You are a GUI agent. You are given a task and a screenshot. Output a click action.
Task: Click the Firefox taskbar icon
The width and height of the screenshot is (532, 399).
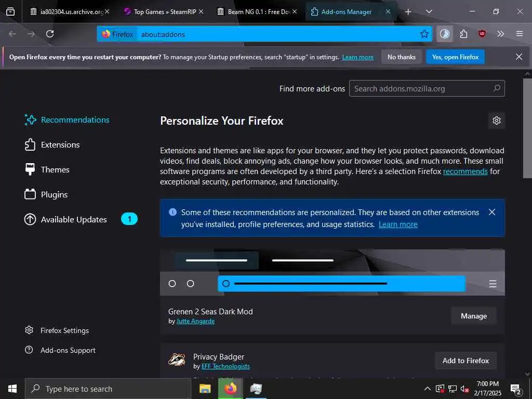click(x=230, y=389)
